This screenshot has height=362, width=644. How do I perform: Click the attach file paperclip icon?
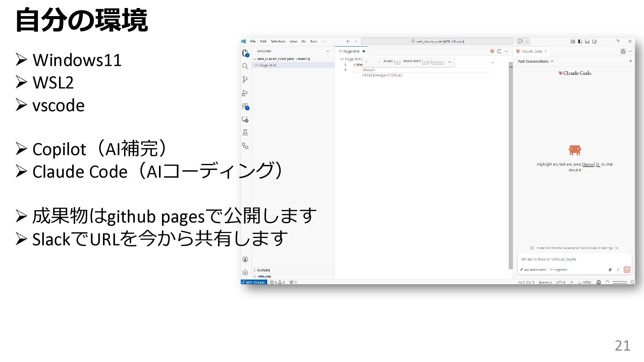[x=610, y=269]
